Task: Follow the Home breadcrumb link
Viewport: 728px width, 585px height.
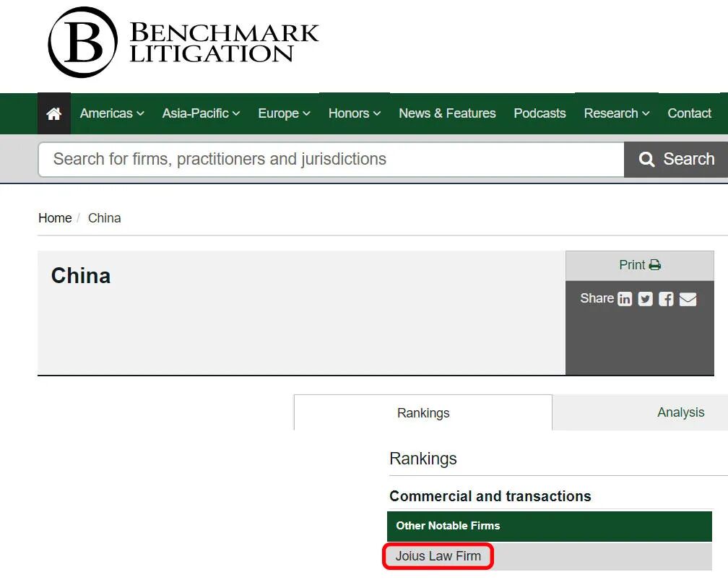Action: click(x=55, y=218)
